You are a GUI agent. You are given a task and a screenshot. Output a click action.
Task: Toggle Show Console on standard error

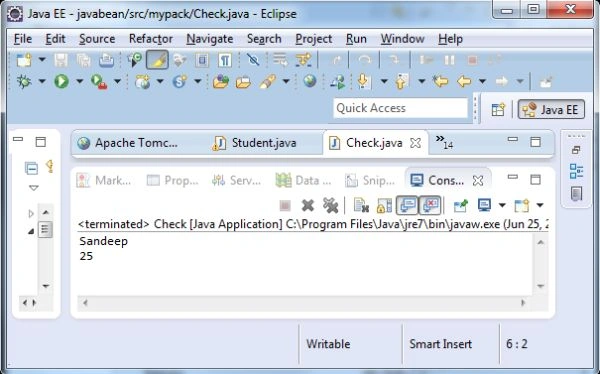430,206
